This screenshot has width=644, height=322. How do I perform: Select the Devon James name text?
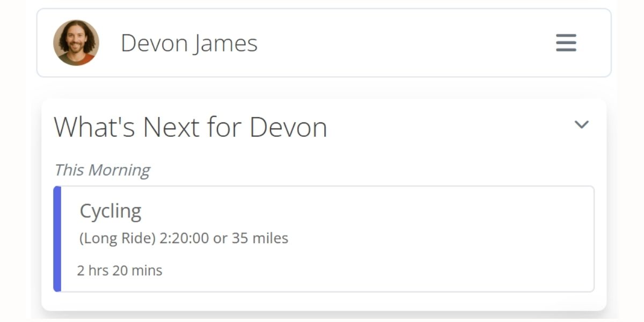189,43
